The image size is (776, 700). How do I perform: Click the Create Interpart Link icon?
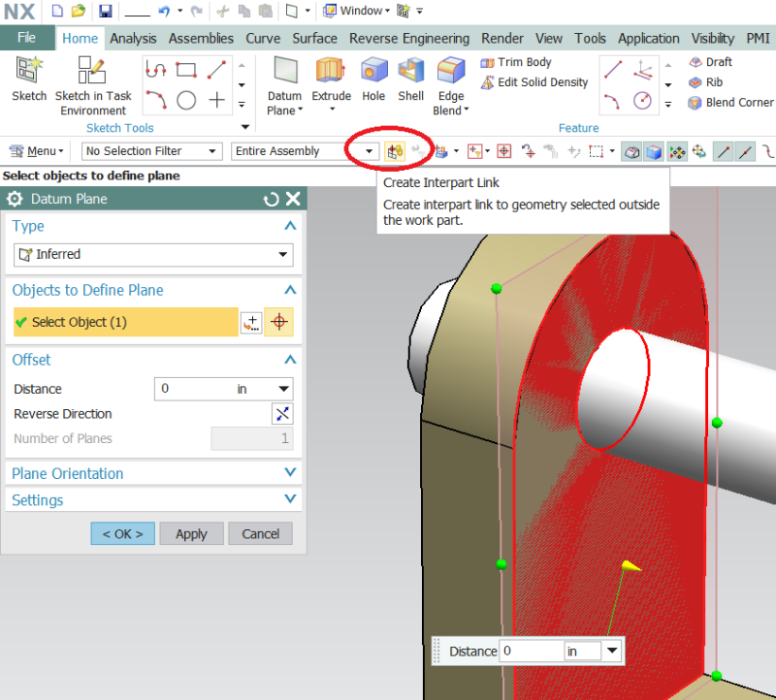tap(395, 151)
